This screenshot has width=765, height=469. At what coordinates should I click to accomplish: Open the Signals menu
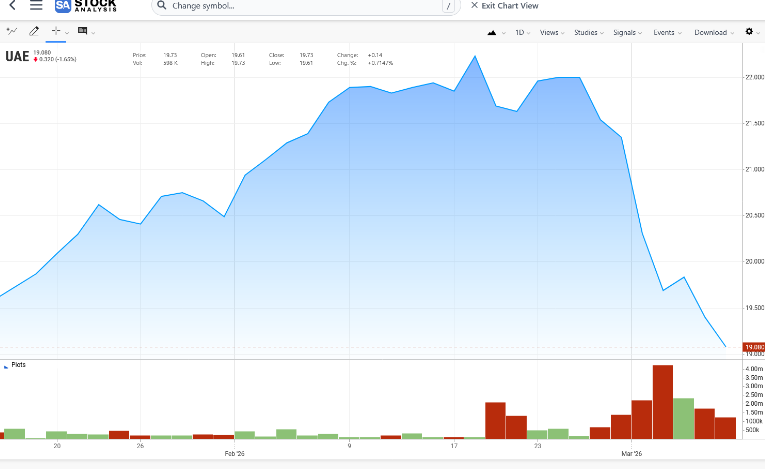pyautogui.click(x=627, y=33)
